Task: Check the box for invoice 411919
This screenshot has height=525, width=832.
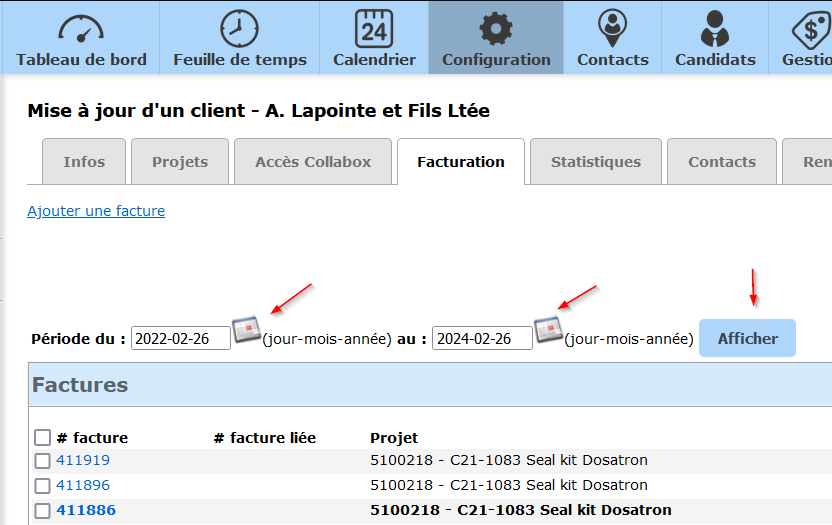Action: (42, 461)
